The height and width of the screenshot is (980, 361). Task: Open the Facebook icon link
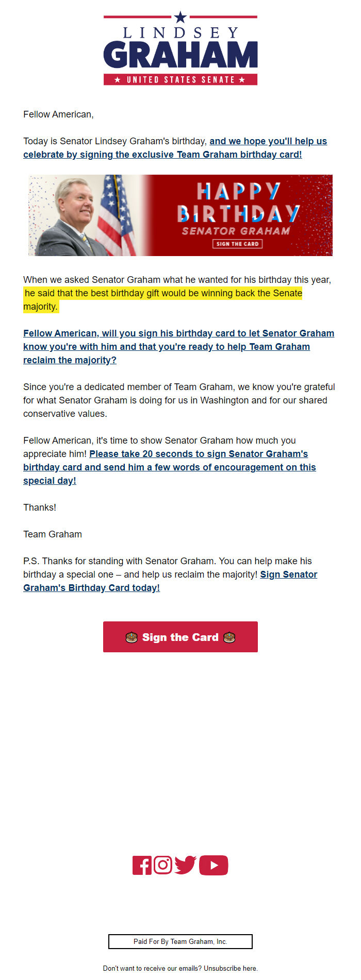point(142,865)
